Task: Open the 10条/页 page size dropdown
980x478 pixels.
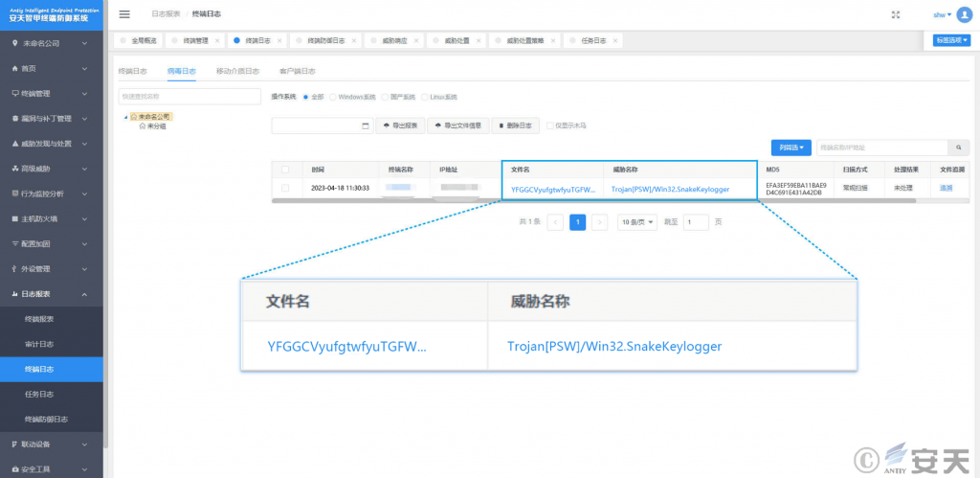Action: (637, 222)
